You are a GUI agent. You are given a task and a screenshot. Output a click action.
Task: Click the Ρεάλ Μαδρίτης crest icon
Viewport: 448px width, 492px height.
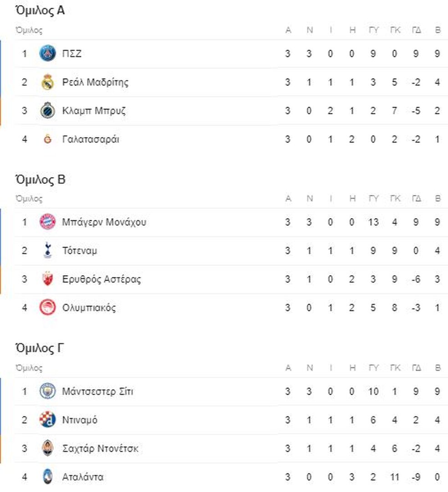(x=48, y=82)
